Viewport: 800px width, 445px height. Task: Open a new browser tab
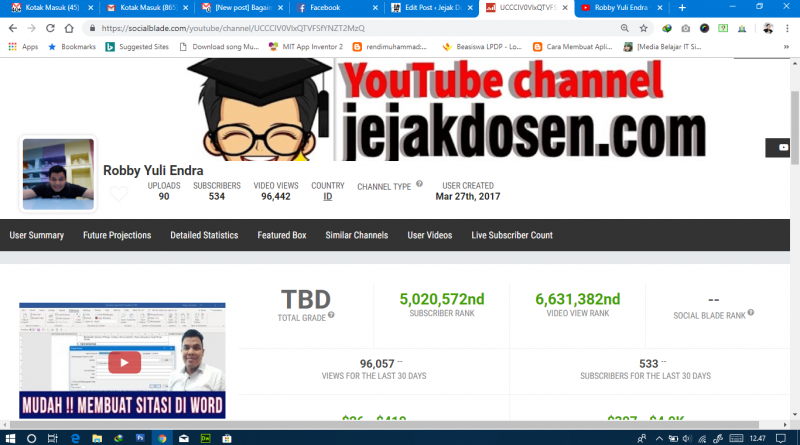pos(682,8)
